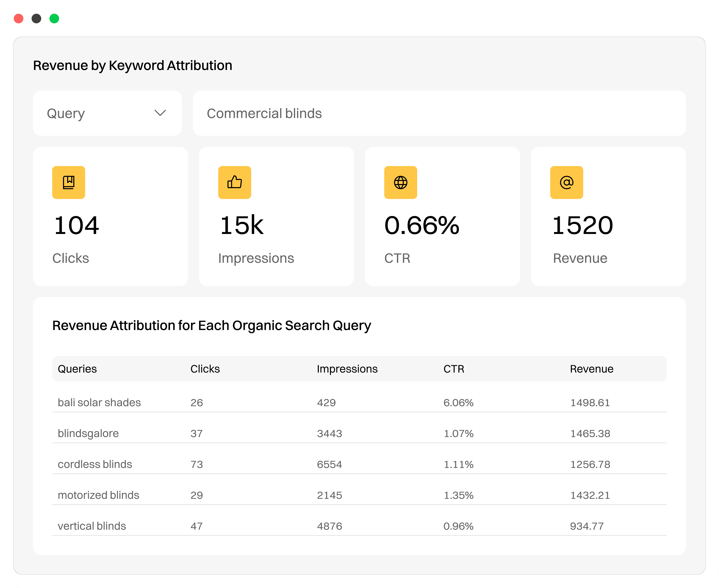Sort by Revenue column header
Viewport: 719px width, 588px height.
pyautogui.click(x=592, y=369)
